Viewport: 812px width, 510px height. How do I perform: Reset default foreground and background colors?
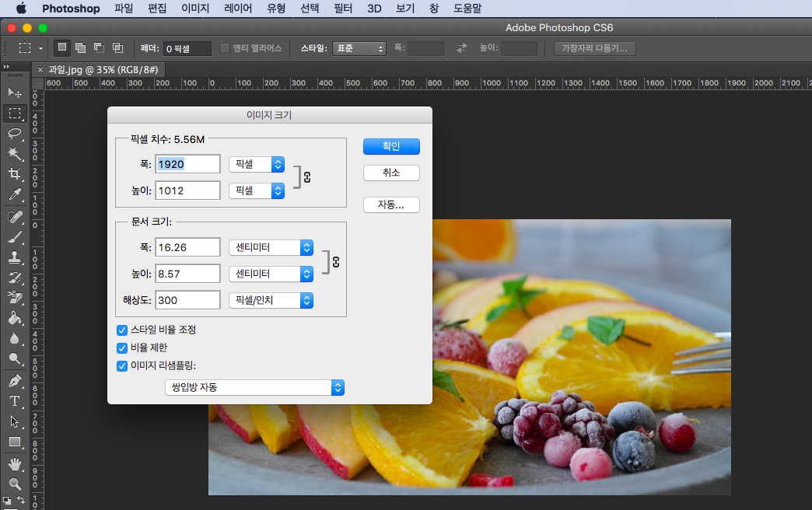7,500
